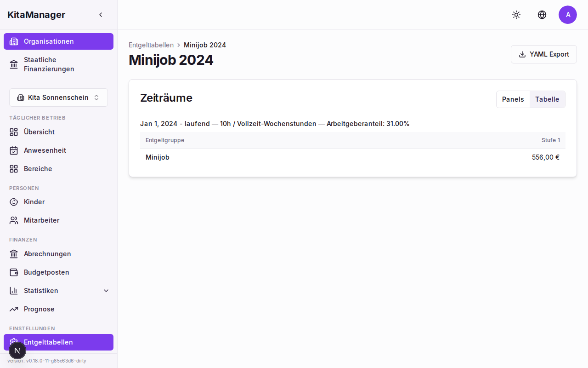Viewport: 588px width, 368px height.
Task: Click the YAML Export button
Action: click(x=543, y=54)
